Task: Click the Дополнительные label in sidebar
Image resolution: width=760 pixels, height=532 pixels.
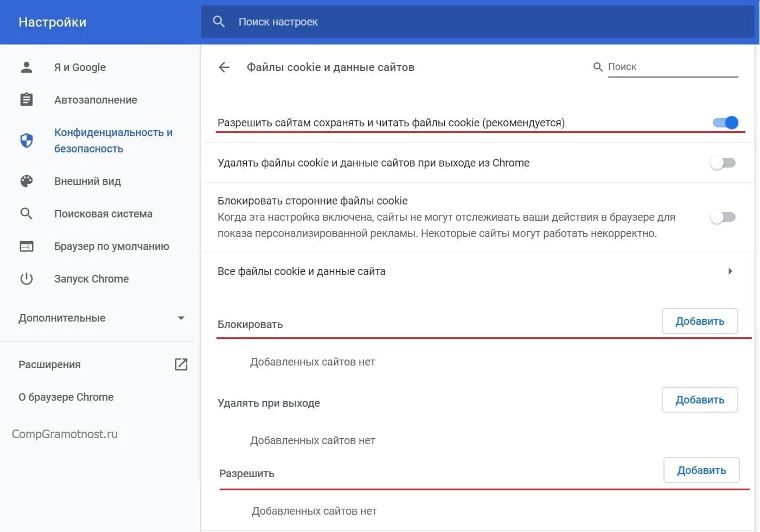Action: (62, 318)
